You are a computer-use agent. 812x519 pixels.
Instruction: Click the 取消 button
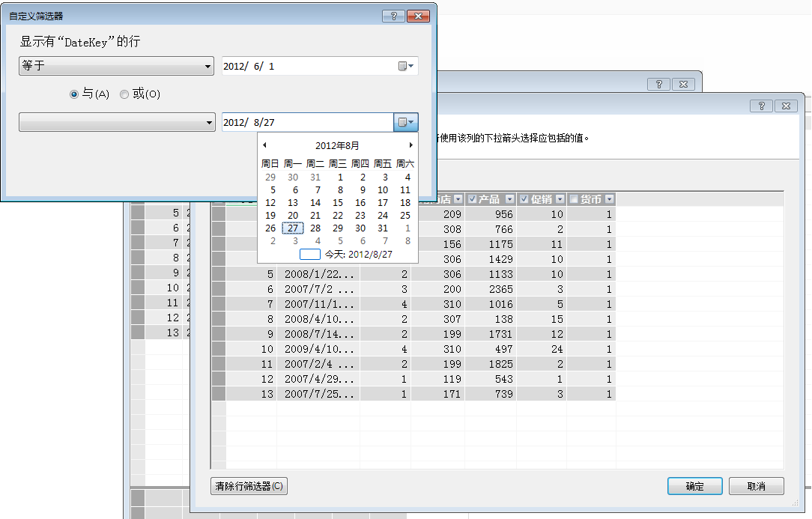click(757, 486)
